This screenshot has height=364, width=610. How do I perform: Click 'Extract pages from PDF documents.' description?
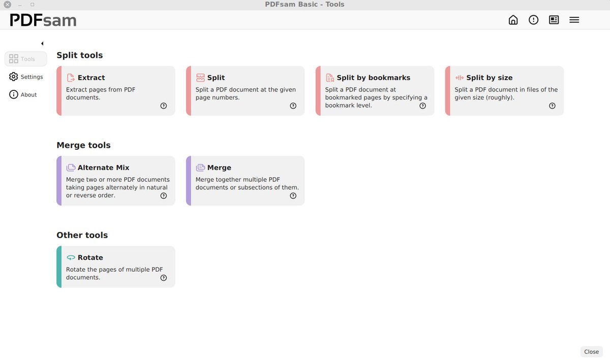101,93
